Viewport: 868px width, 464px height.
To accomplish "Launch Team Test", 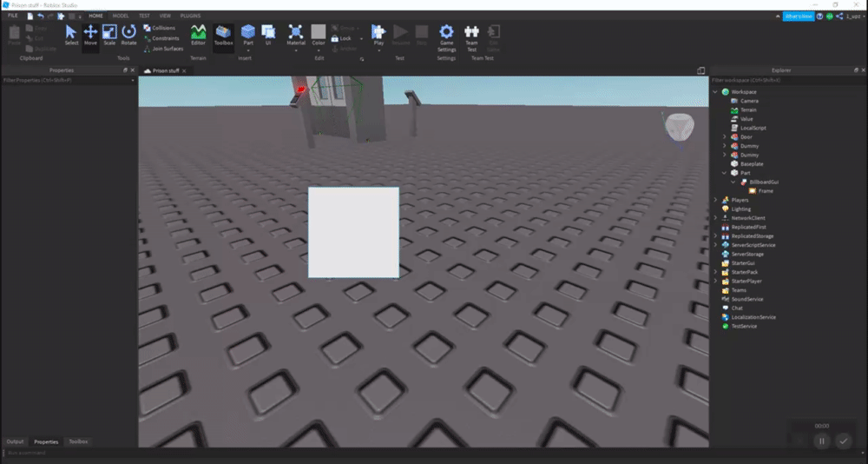I will point(471,37).
